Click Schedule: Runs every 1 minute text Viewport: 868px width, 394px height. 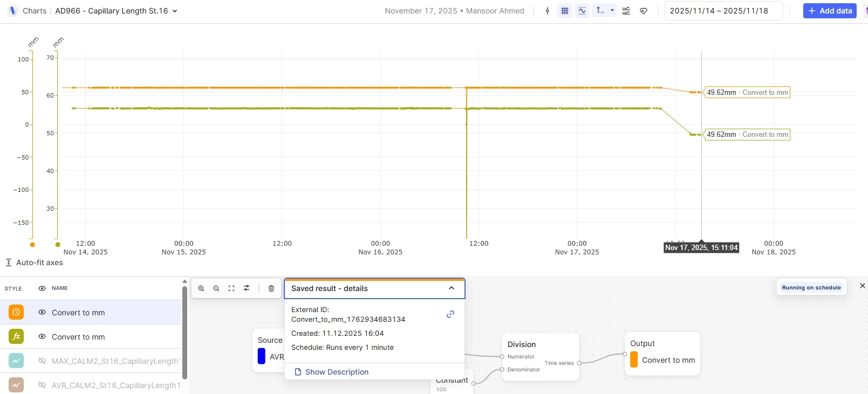(343, 348)
